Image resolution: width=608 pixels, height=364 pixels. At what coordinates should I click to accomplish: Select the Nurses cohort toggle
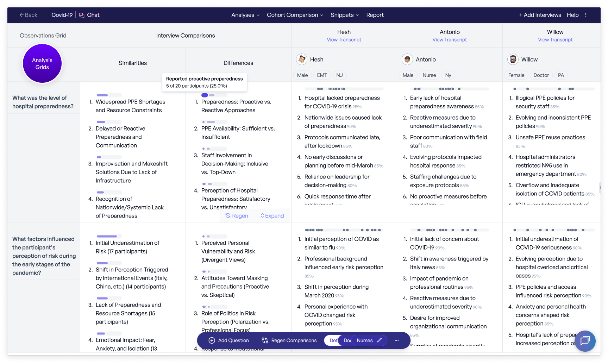tap(364, 340)
